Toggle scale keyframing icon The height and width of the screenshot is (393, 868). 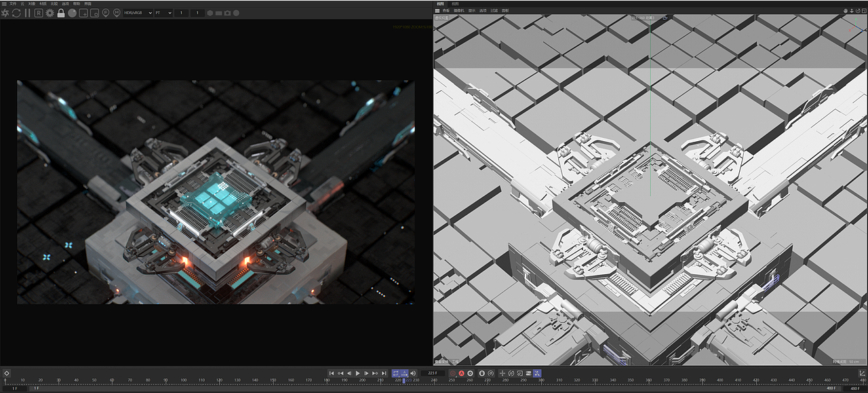pyautogui.click(x=519, y=373)
